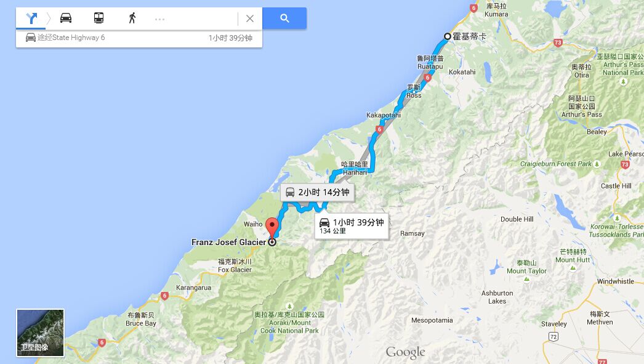This screenshot has height=364, width=644.
Task: Close the directions panel with X
Action: 250,18
